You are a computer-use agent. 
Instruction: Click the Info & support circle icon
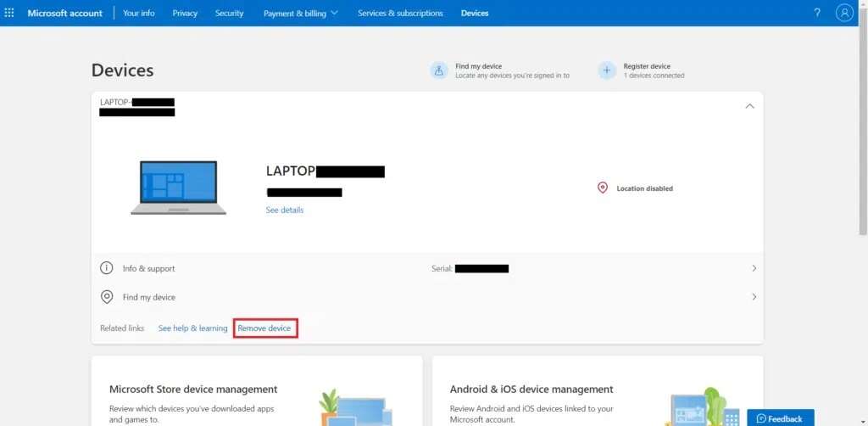point(107,268)
